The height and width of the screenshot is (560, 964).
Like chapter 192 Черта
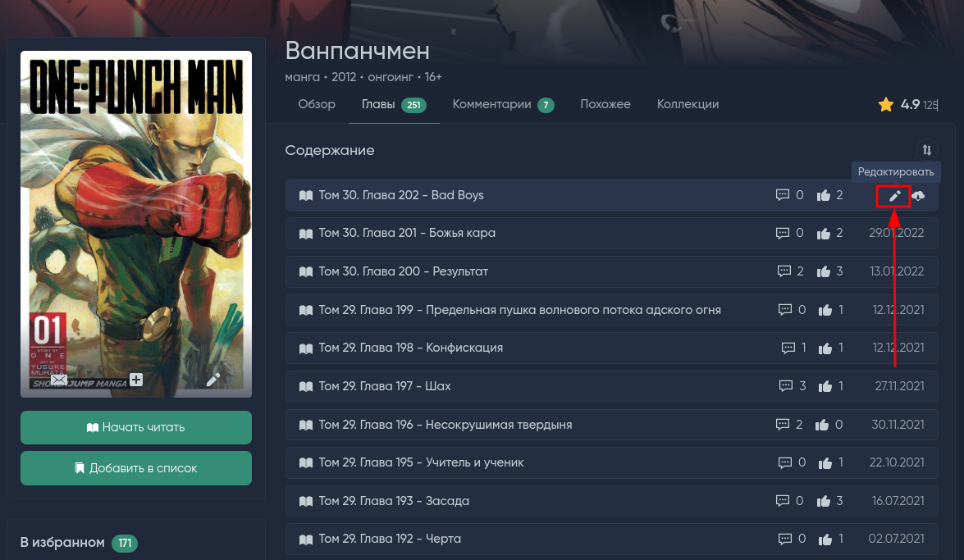click(x=825, y=540)
